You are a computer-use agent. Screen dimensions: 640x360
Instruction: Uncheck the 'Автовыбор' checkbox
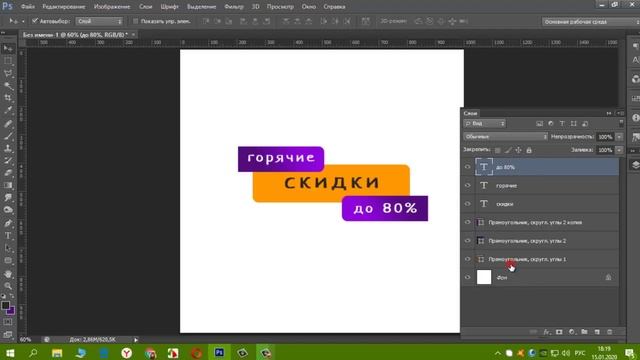(35, 21)
